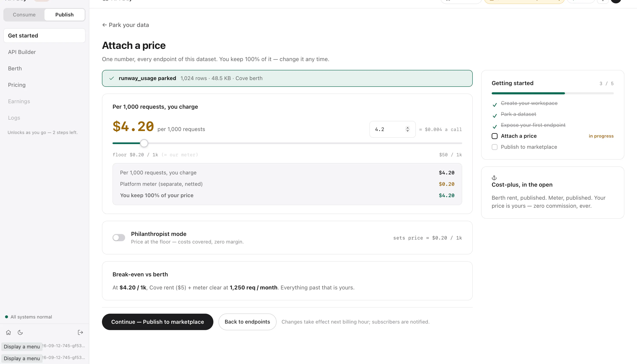Go to Berth in sidebar
The width and height of the screenshot is (637, 364).
[x=44, y=68]
